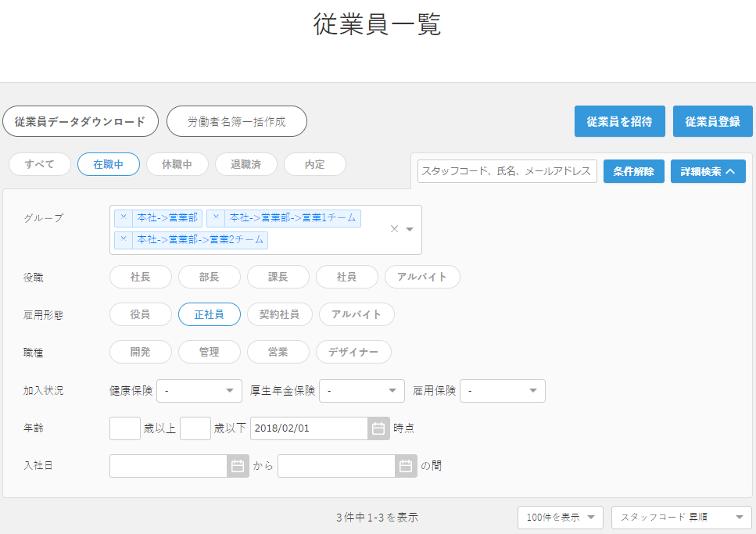The width and height of the screenshot is (756, 534).
Task: Open calendar picker for age reference date
Action: pos(378,428)
